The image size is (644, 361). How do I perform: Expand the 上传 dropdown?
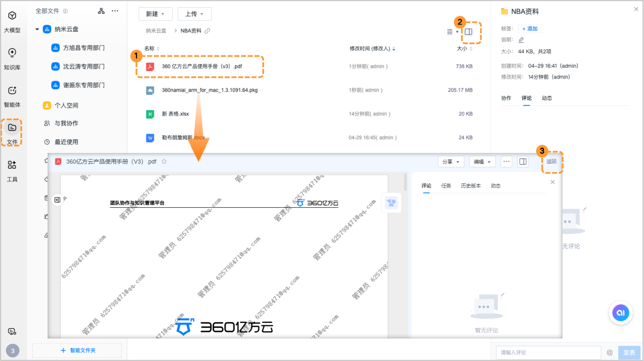tap(194, 14)
